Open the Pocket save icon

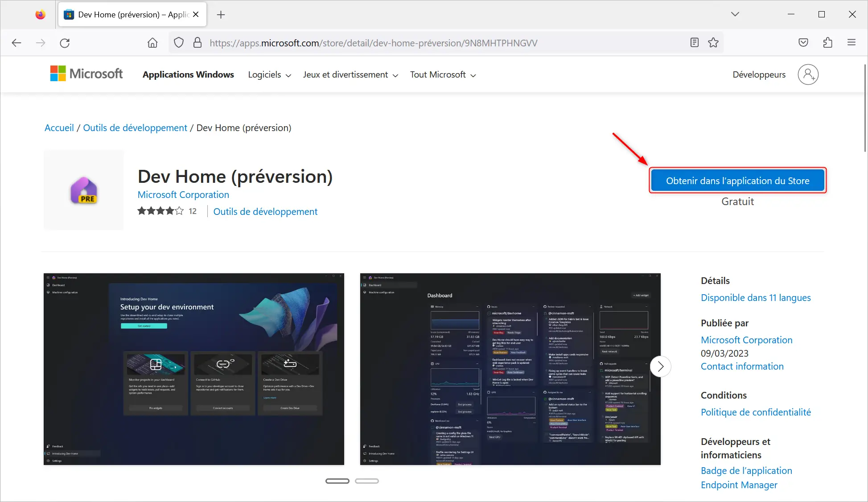pos(803,43)
